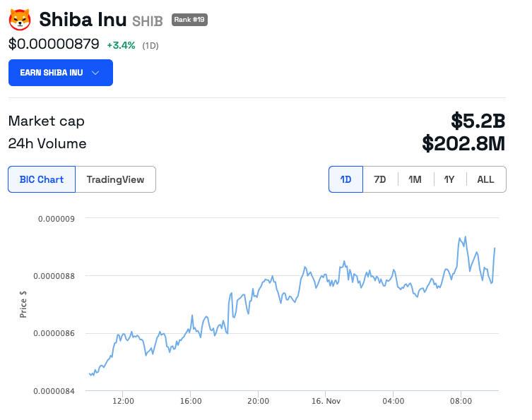The image size is (532, 420).
Task: Click the Price $ axis label
Action: (x=23, y=304)
